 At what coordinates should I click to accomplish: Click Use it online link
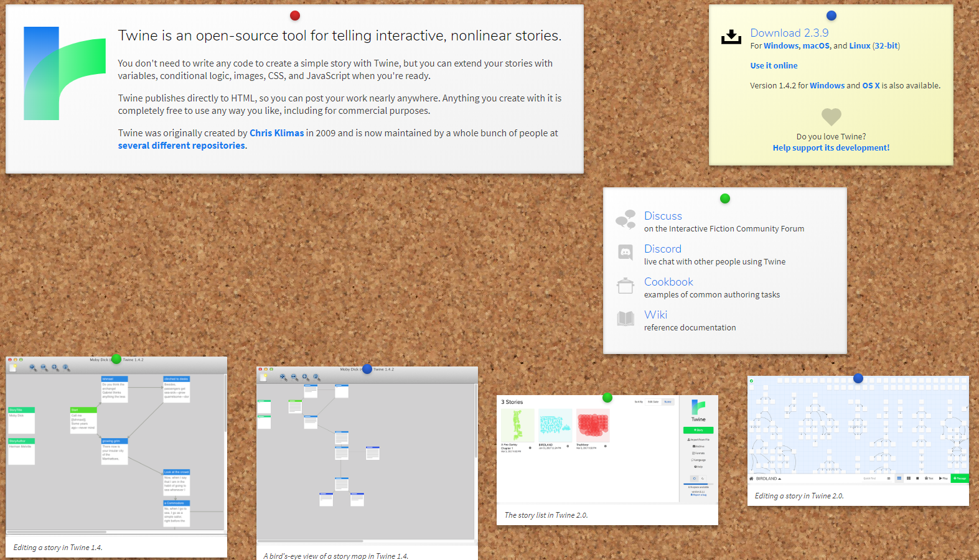tap(774, 66)
